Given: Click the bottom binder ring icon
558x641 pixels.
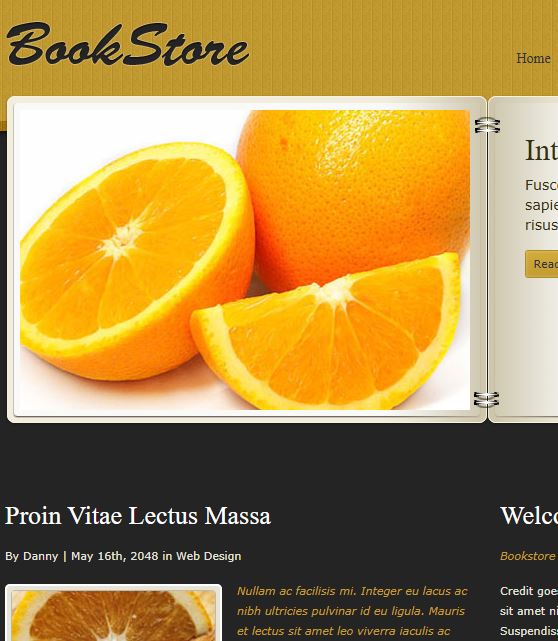Looking at the screenshot, I should coord(486,399).
